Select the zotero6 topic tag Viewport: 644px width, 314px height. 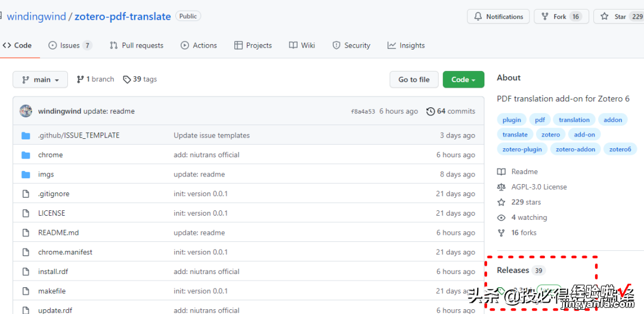(x=620, y=150)
